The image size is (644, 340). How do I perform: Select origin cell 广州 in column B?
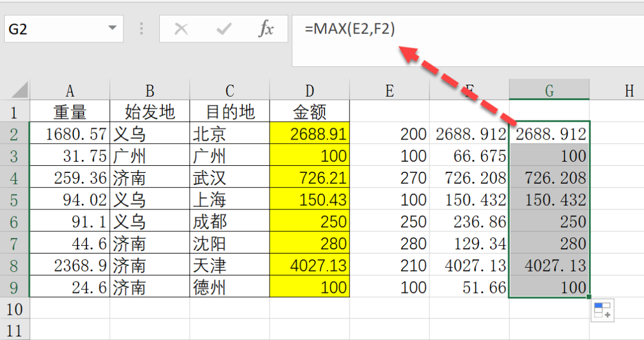(x=150, y=156)
